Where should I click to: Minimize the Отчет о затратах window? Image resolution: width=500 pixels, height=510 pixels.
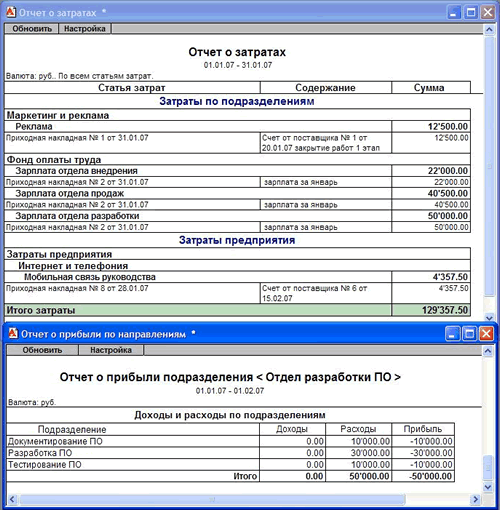coord(453,13)
